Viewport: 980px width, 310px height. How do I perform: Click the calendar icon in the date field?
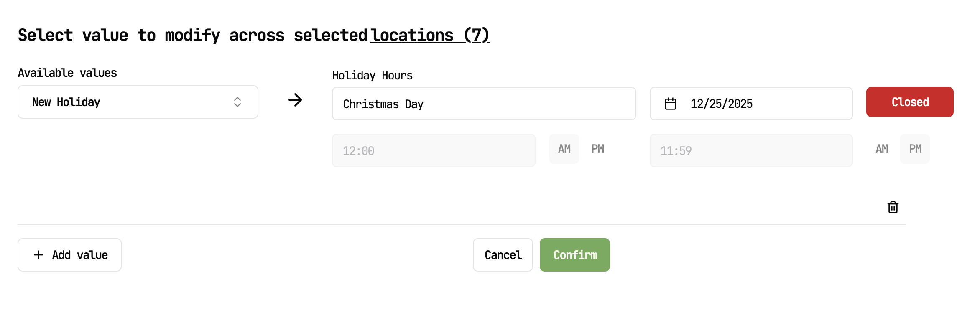tap(670, 104)
